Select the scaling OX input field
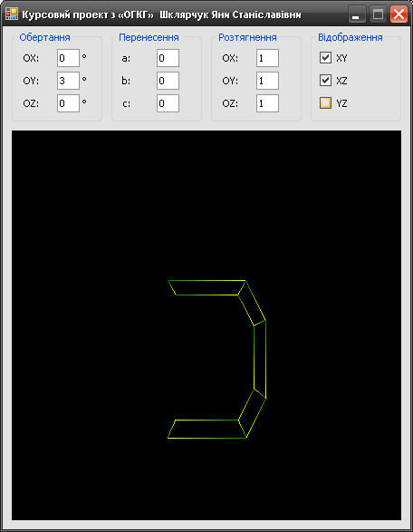Viewport: 413px width, 532px height. click(267, 58)
